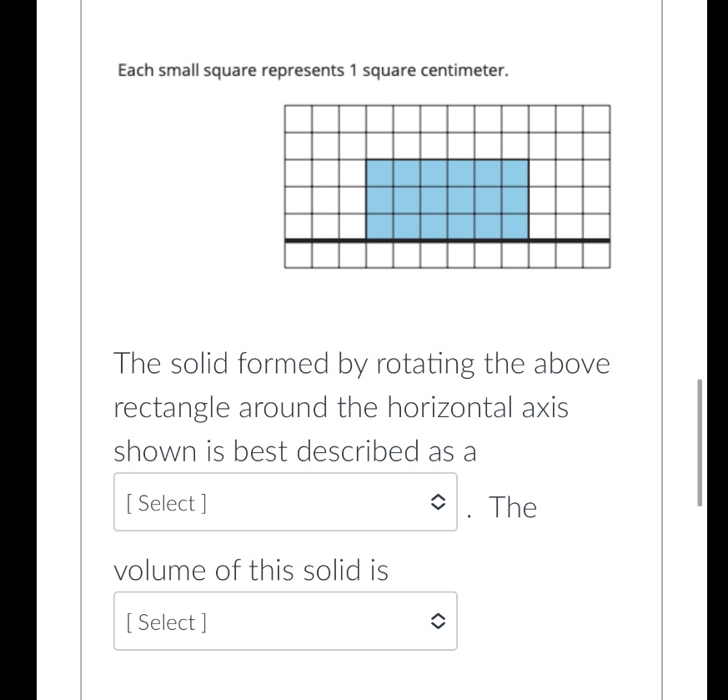Open the first [Select] dropdown chevron
This screenshot has width=728, height=700.
pyautogui.click(x=439, y=502)
